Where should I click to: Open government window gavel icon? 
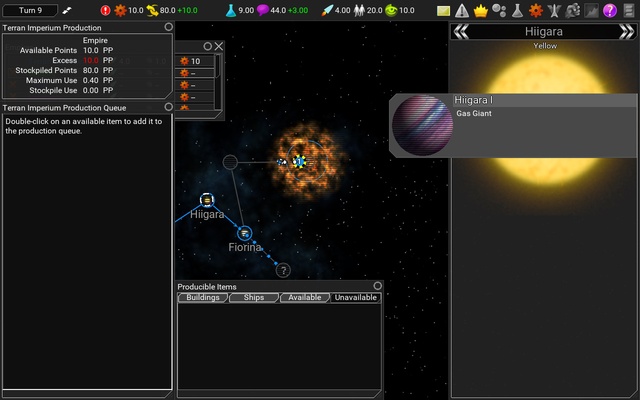tap(573, 11)
